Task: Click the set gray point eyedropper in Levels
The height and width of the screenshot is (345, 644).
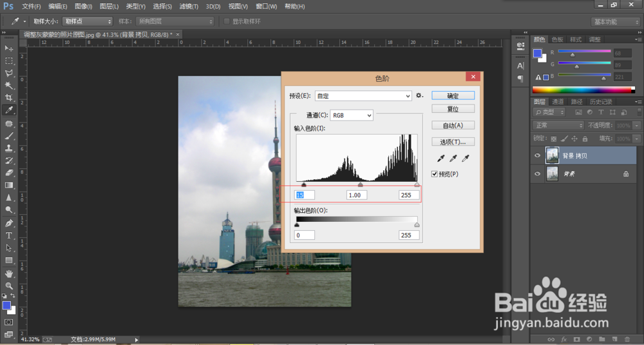Action: 453,159
